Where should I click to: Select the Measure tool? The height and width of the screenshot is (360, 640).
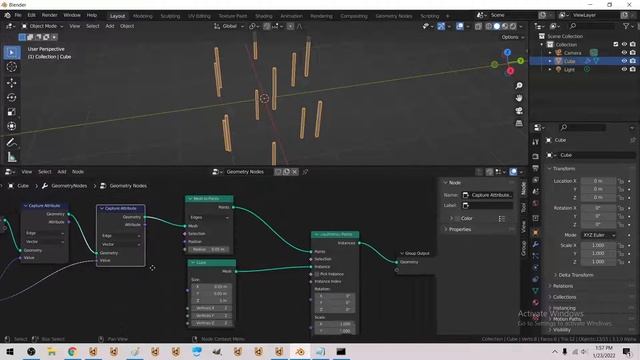11,157
